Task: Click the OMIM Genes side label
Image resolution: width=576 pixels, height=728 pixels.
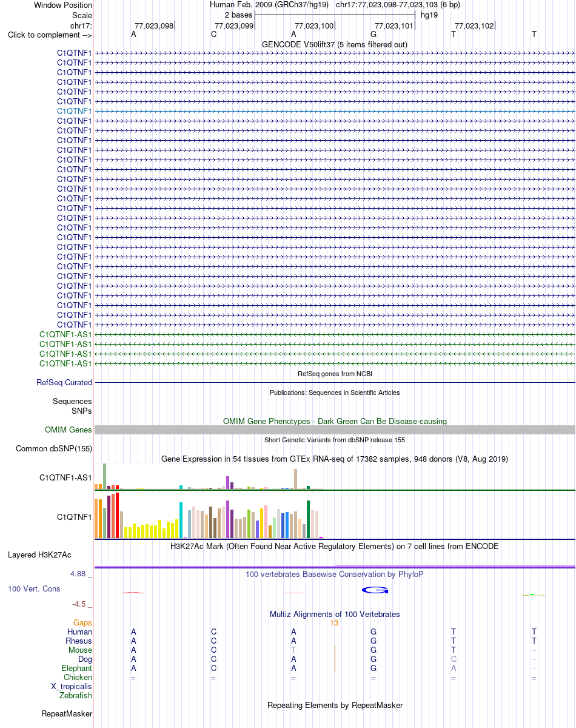Action: click(69, 430)
